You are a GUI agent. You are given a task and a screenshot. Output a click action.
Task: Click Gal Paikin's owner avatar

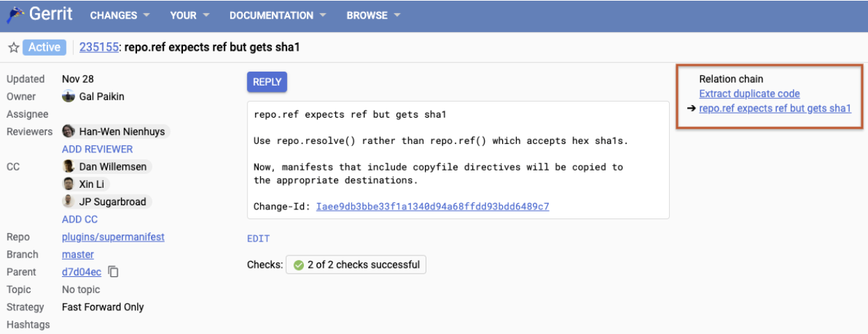point(68,97)
